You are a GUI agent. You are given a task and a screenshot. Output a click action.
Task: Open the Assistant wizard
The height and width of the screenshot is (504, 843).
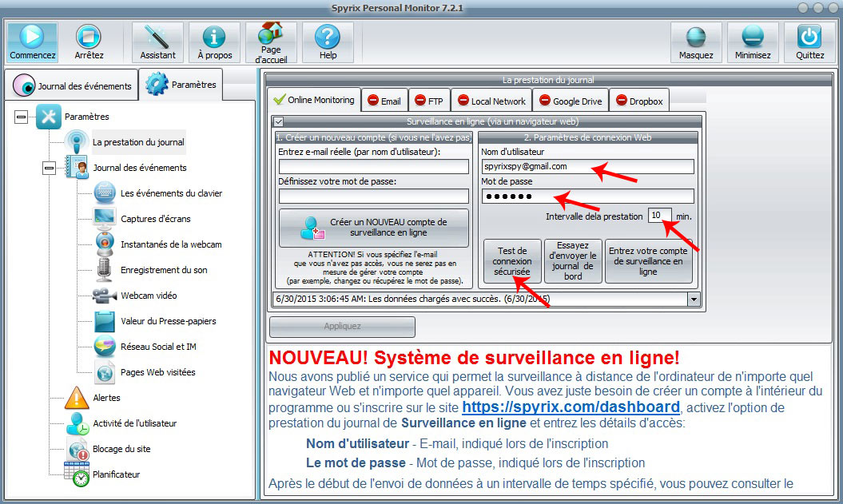(x=157, y=42)
